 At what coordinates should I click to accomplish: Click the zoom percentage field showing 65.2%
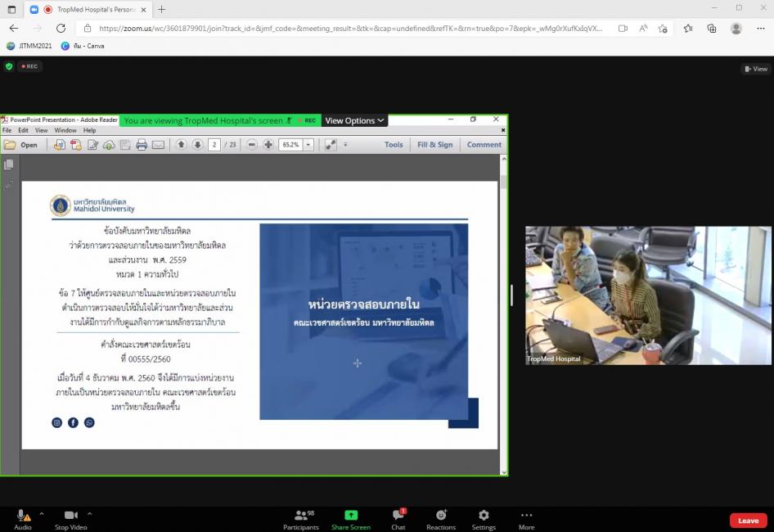290,145
